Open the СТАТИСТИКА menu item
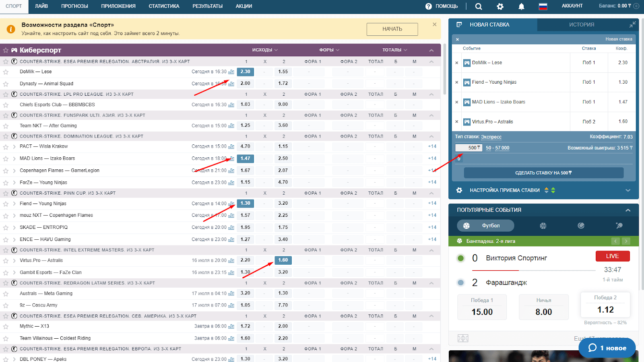This screenshot has width=644, height=362. [x=164, y=6]
